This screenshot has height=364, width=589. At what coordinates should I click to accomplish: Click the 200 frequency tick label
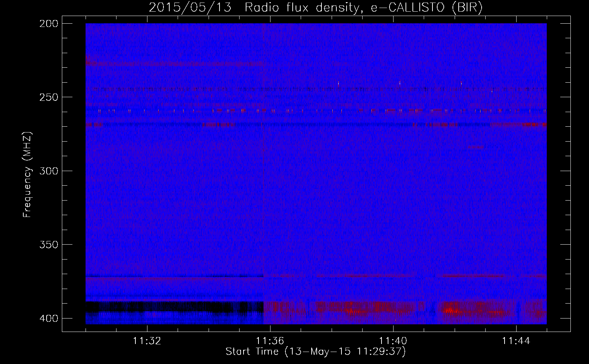48,24
